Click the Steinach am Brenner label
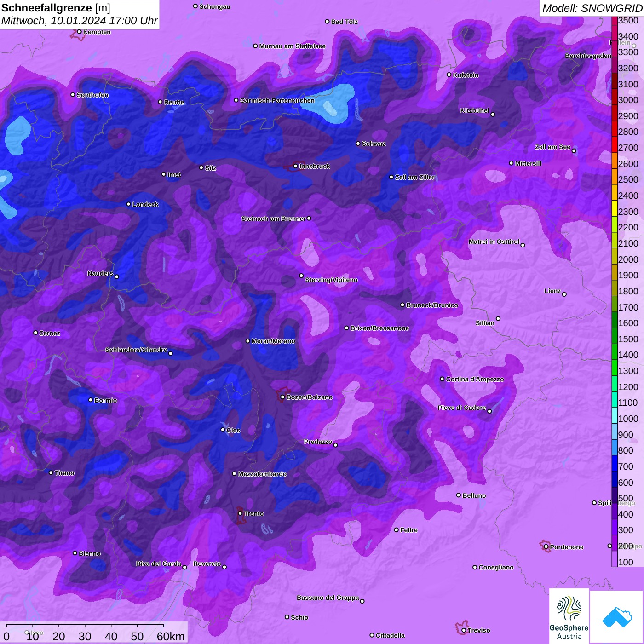 (274, 218)
